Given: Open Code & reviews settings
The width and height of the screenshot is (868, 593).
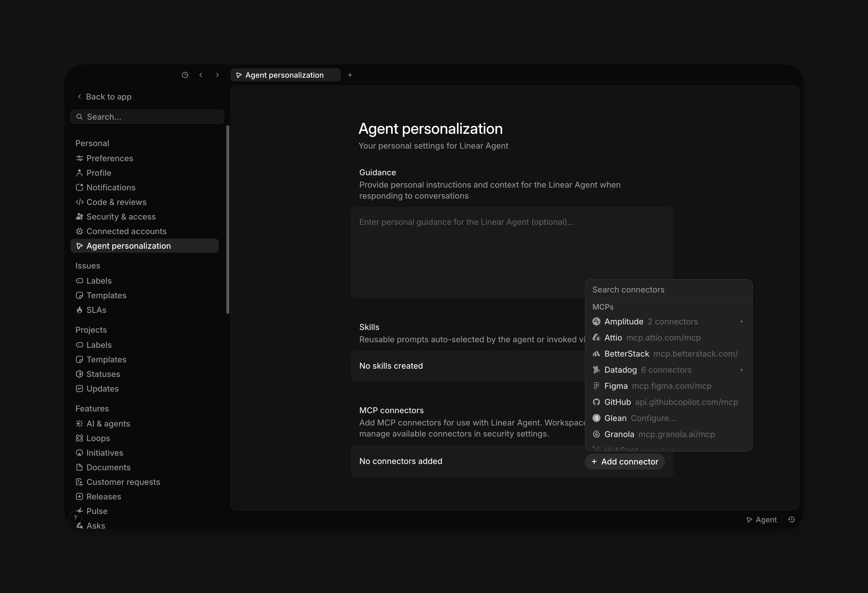Looking at the screenshot, I should [x=145, y=202].
